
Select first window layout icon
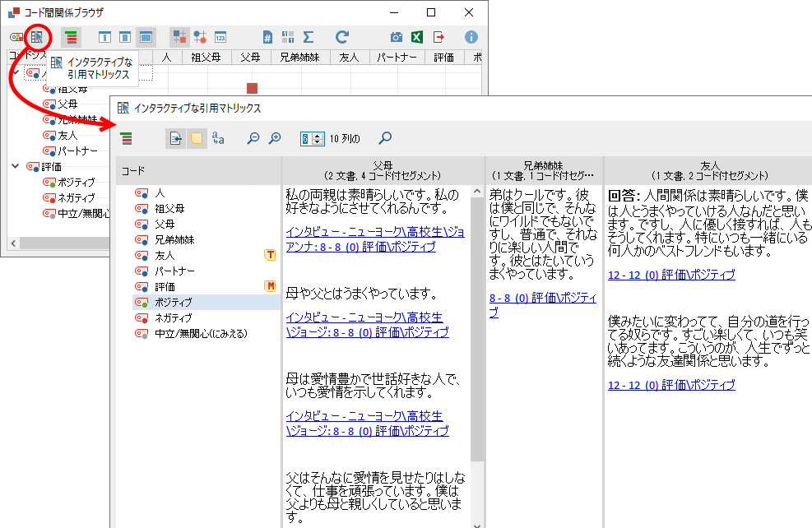pyautogui.click(x=104, y=37)
